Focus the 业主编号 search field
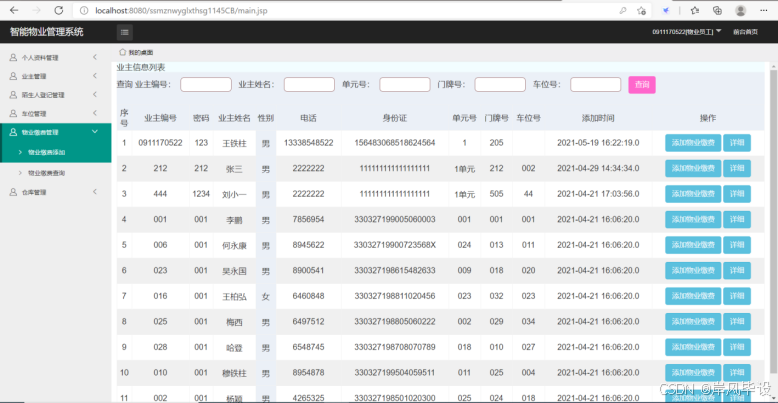 pos(206,84)
